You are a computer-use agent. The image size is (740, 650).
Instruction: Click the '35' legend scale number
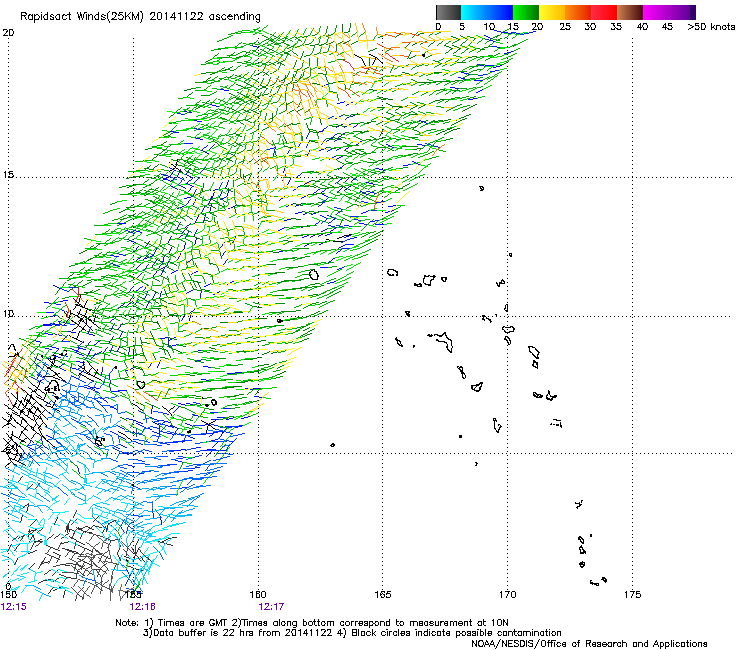click(x=616, y=27)
